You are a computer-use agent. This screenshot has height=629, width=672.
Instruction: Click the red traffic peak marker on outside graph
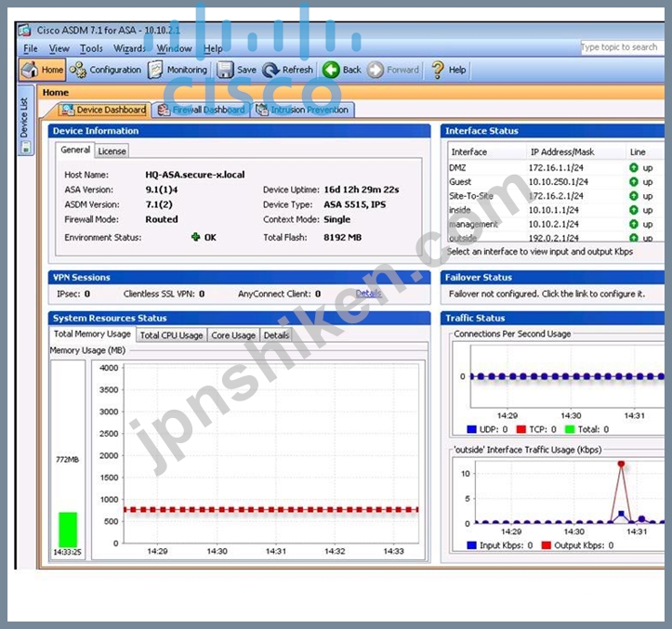(621, 464)
